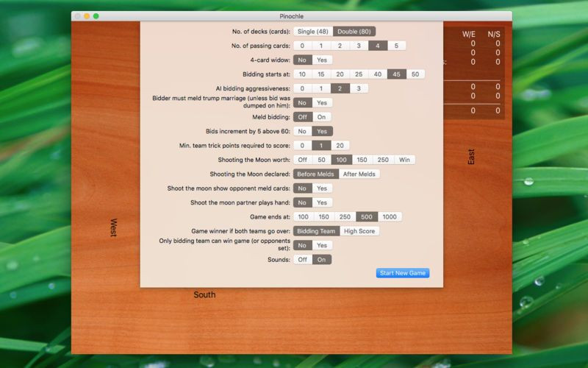The image size is (588, 368).
Task: Set bidding starts at 45
Action: 396,74
